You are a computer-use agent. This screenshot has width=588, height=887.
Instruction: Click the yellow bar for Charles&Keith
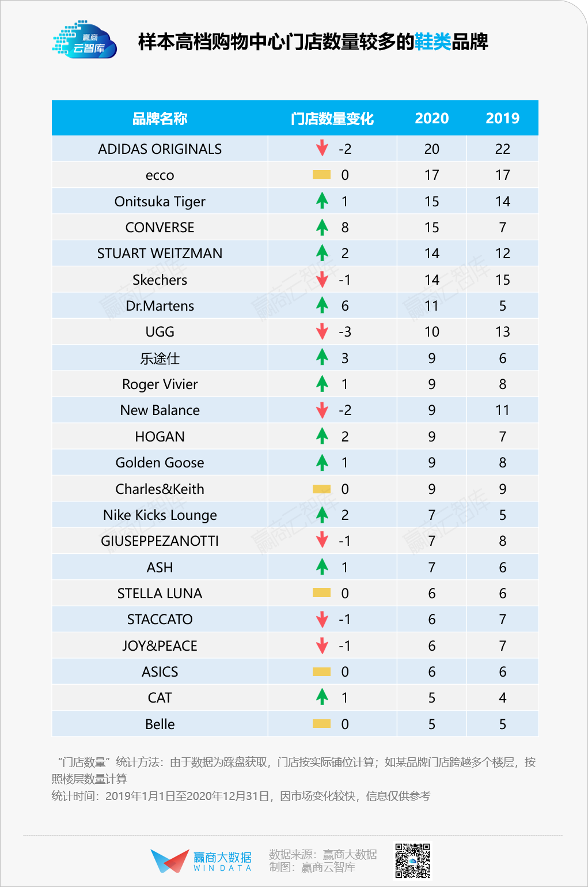[x=321, y=489]
